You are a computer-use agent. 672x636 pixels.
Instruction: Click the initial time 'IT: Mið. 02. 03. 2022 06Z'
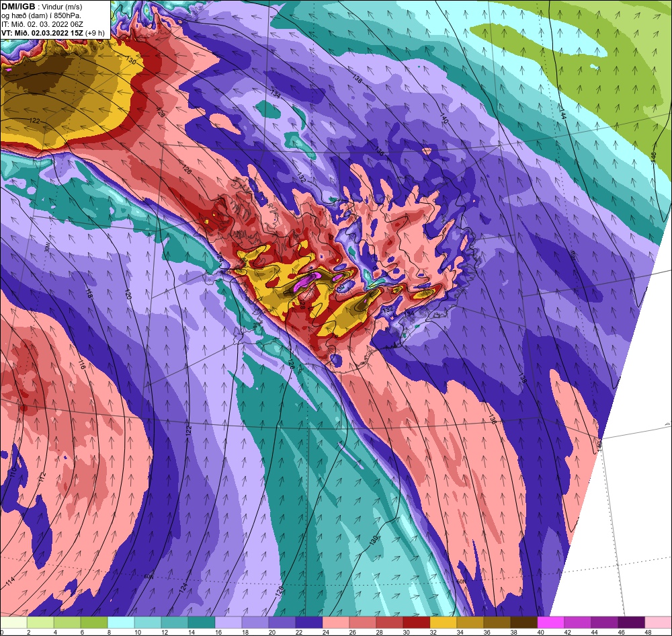(x=42, y=24)
